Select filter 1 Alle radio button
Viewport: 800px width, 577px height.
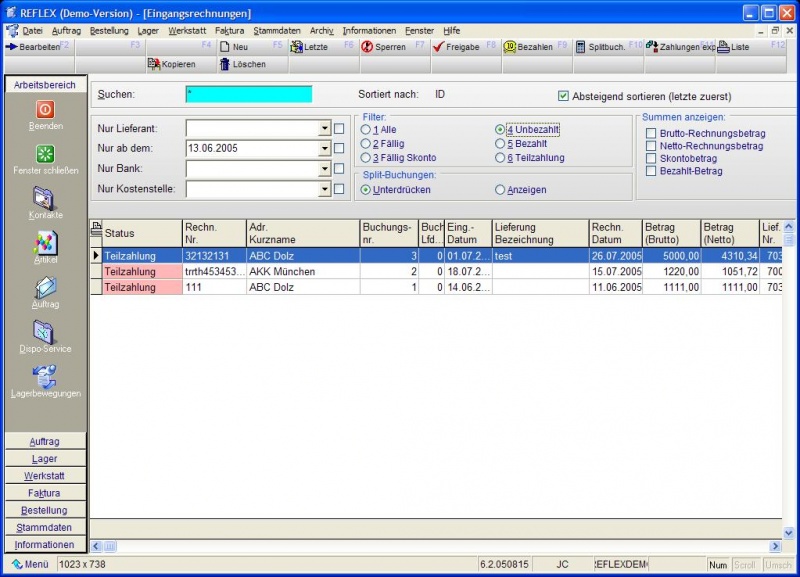[365, 130]
